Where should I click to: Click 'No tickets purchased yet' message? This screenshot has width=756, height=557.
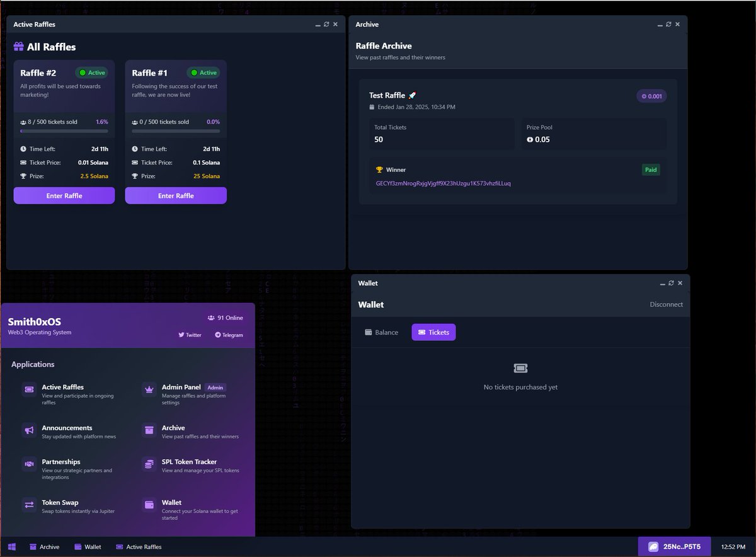(x=520, y=387)
